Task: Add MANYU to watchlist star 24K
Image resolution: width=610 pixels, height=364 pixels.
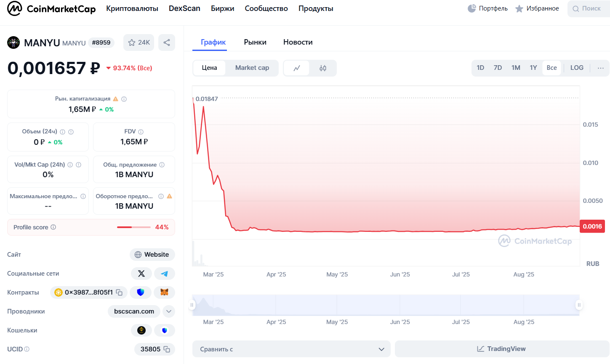Action: pyautogui.click(x=139, y=43)
